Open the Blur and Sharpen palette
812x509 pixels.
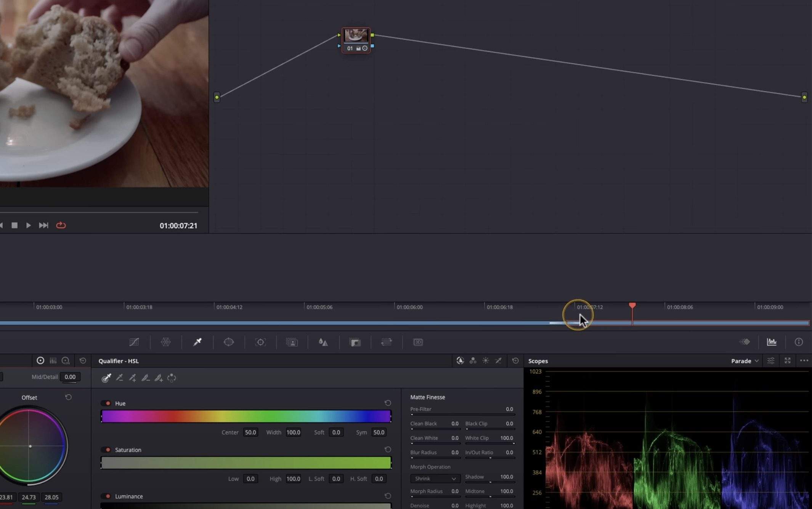323,342
